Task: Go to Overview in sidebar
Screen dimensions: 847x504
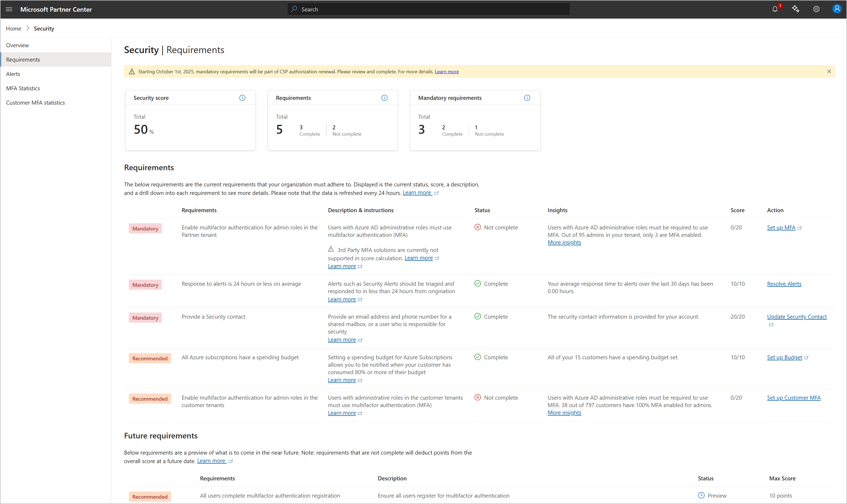Action: 17,45
